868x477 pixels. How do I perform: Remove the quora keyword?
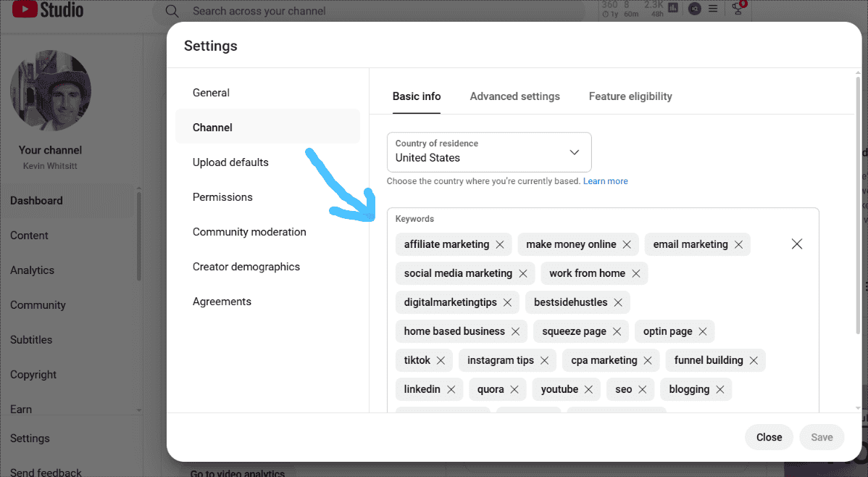click(514, 389)
